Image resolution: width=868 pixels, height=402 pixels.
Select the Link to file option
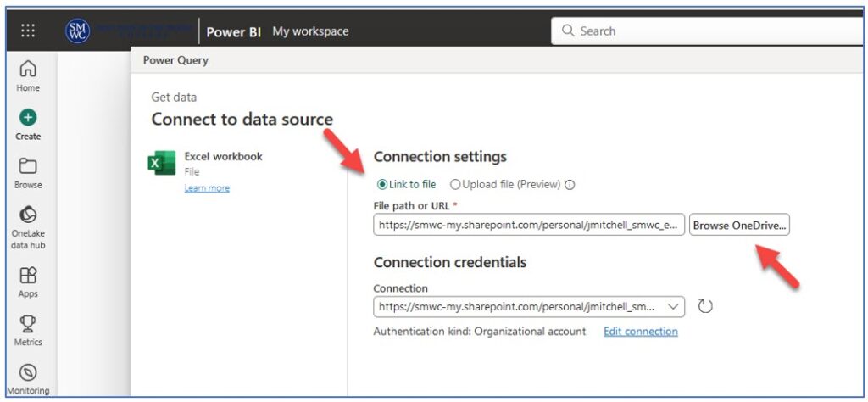(406, 184)
